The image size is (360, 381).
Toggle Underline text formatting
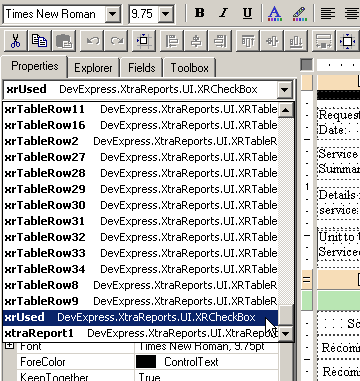(247, 13)
